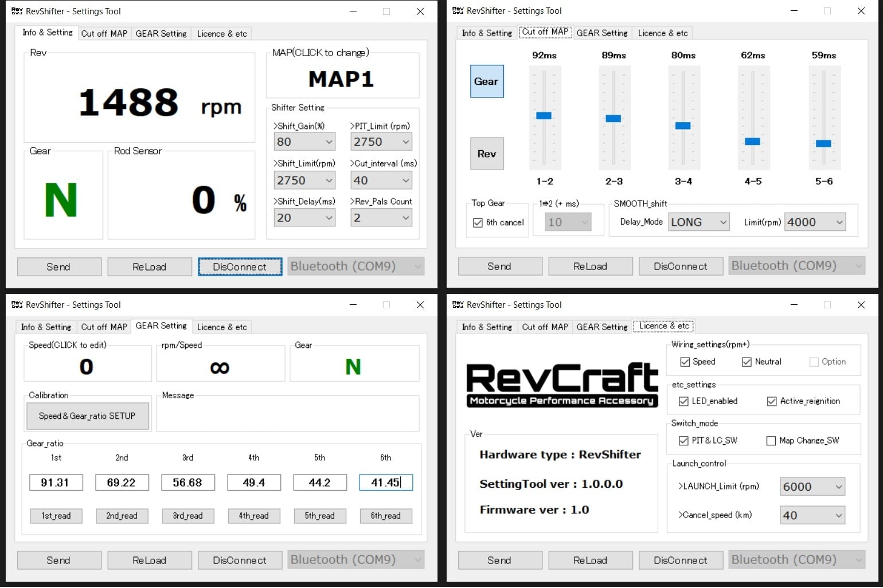Enable the Map Change_SW checkbox
This screenshot has height=588, width=883.
pos(771,441)
